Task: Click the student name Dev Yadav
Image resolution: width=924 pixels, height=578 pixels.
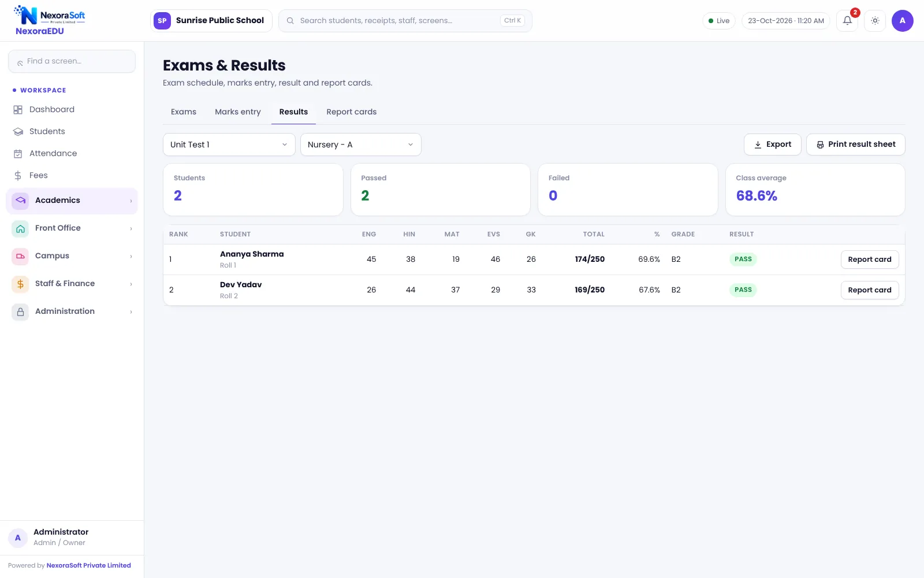Action: [x=241, y=285]
